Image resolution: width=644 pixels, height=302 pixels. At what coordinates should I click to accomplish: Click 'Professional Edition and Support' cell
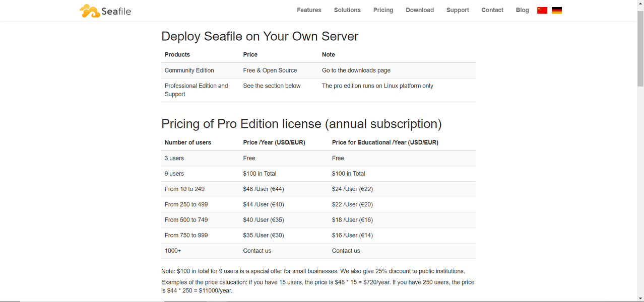point(197,90)
